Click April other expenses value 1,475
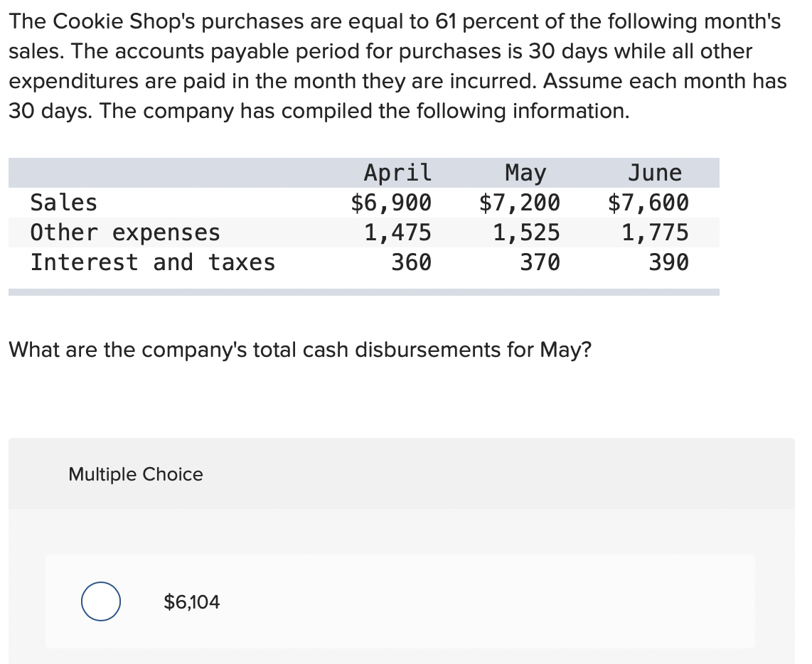This screenshot has height=664, width=812. tap(397, 232)
